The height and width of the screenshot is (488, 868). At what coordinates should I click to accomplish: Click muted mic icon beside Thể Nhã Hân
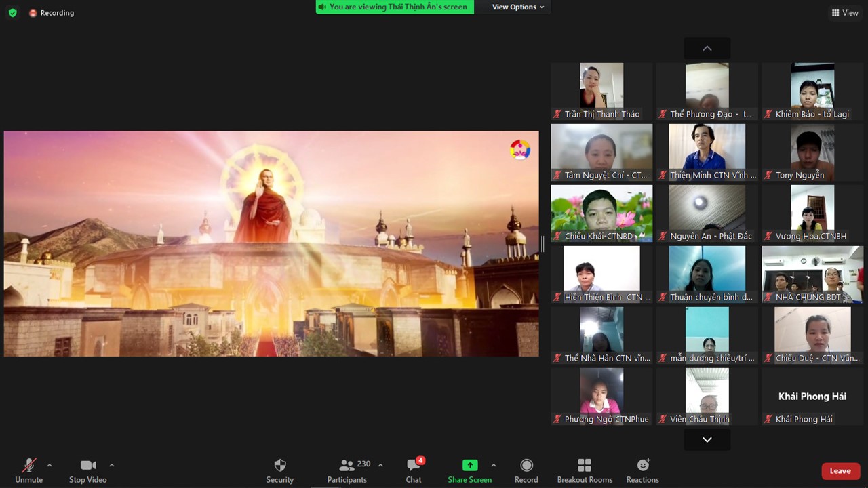(557, 358)
